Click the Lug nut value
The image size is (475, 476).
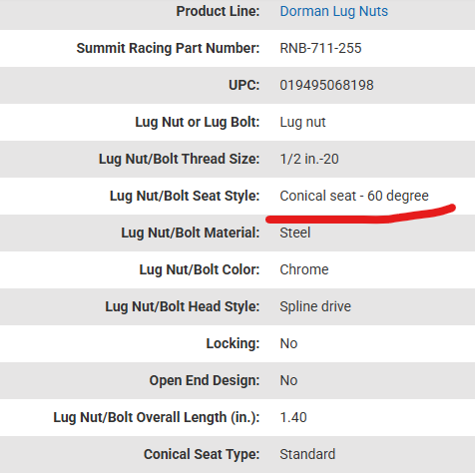[302, 123]
